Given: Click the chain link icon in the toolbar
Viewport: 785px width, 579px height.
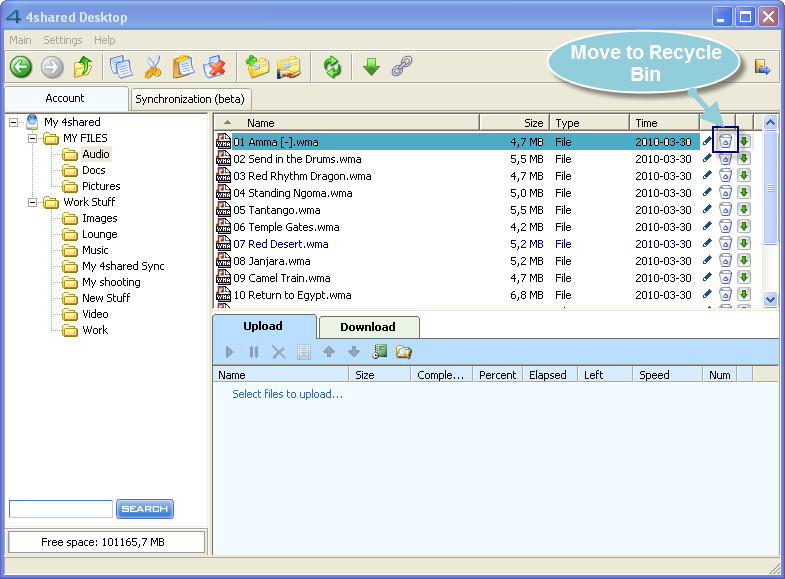Looking at the screenshot, I should [x=402, y=67].
